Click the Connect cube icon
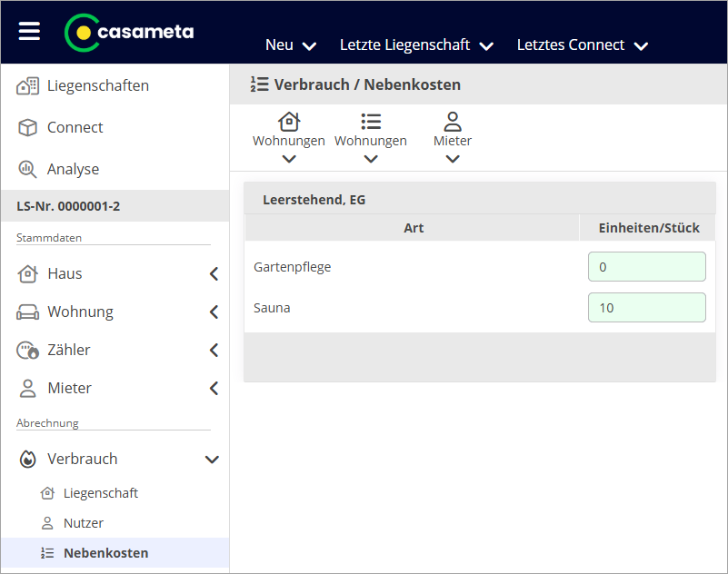Image resolution: width=728 pixels, height=574 pixels. point(27,127)
